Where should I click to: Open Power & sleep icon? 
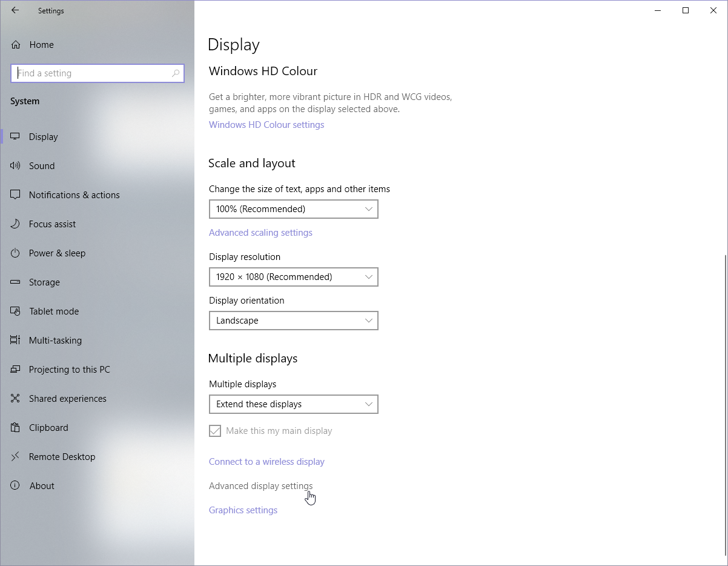point(16,253)
